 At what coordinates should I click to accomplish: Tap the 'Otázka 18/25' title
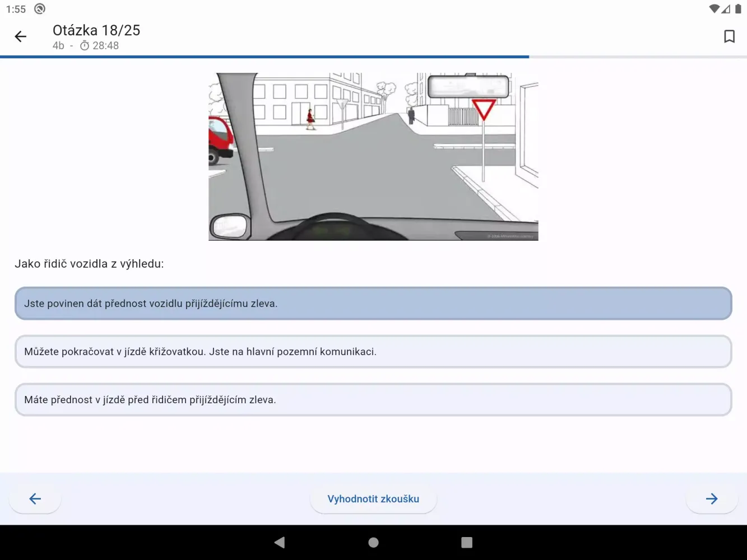click(x=96, y=30)
